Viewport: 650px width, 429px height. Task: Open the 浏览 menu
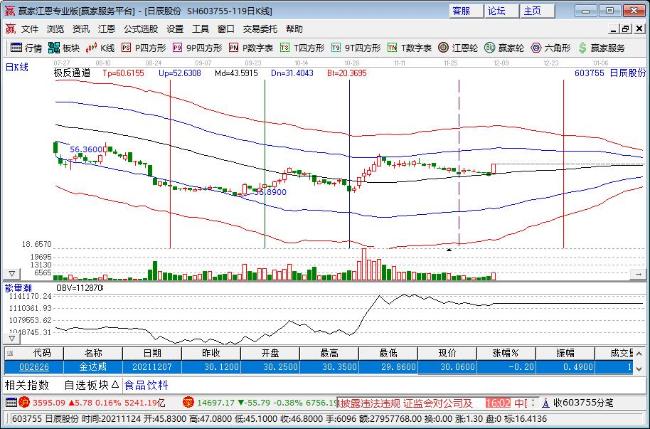[x=55, y=29]
